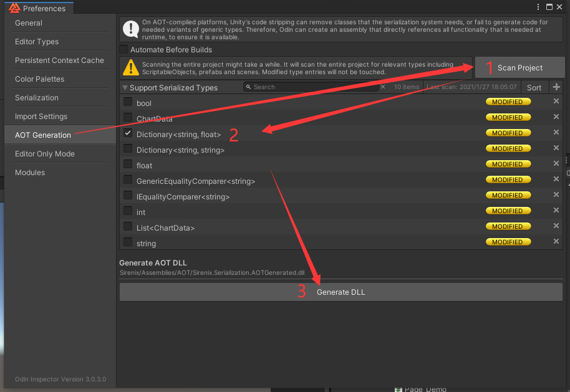The width and height of the screenshot is (570, 392).
Task: Click MODIFIED badge on float row
Action: pyautogui.click(x=508, y=164)
